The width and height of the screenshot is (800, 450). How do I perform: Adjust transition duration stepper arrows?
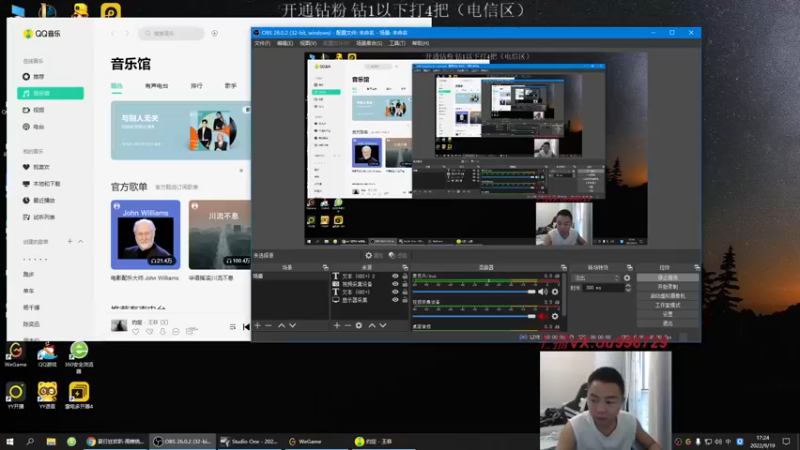tap(628, 288)
